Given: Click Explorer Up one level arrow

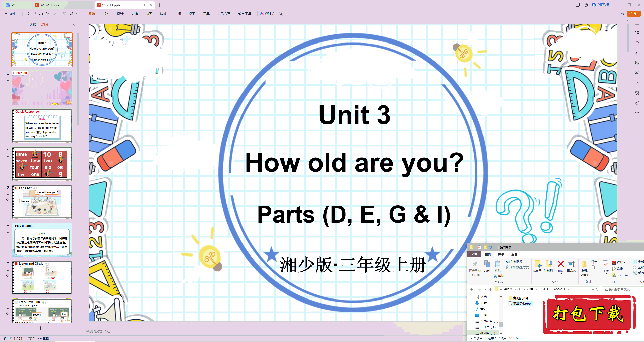Looking at the screenshot, I should [491, 289].
